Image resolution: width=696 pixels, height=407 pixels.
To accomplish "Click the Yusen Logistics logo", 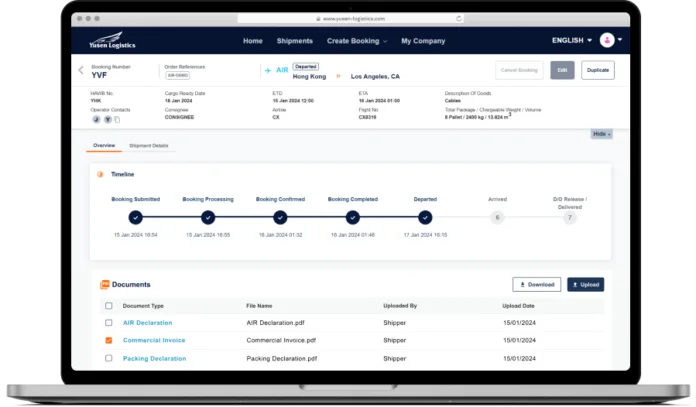I will (x=103, y=42).
